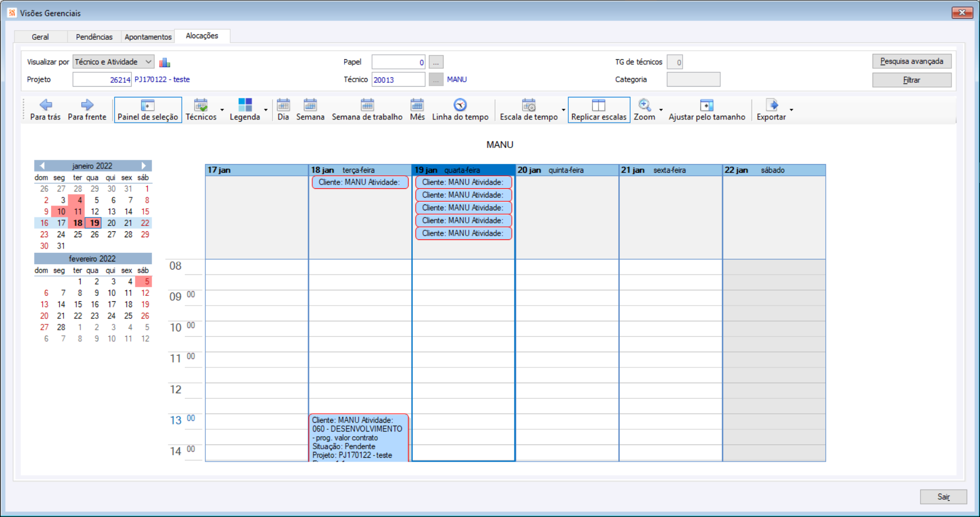Switch to the Pendências tab
Screen dimensions: 980x517
coord(94,37)
